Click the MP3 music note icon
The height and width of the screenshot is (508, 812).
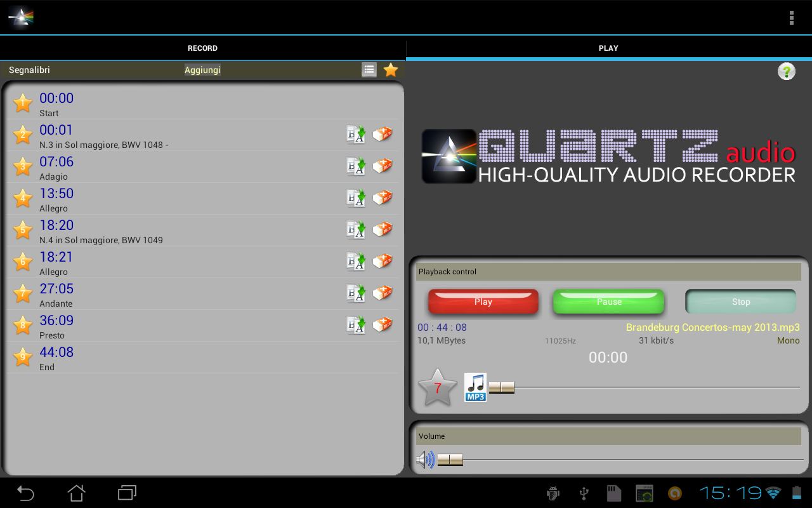pyautogui.click(x=475, y=387)
